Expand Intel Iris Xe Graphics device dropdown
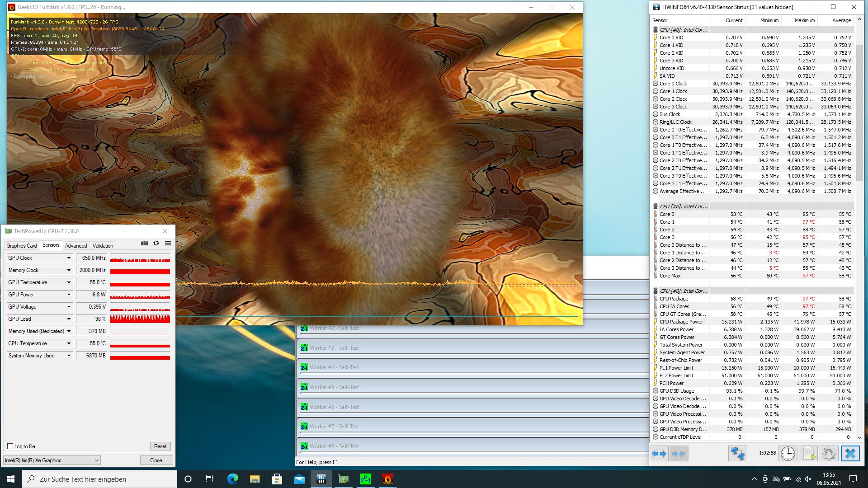 [96, 460]
